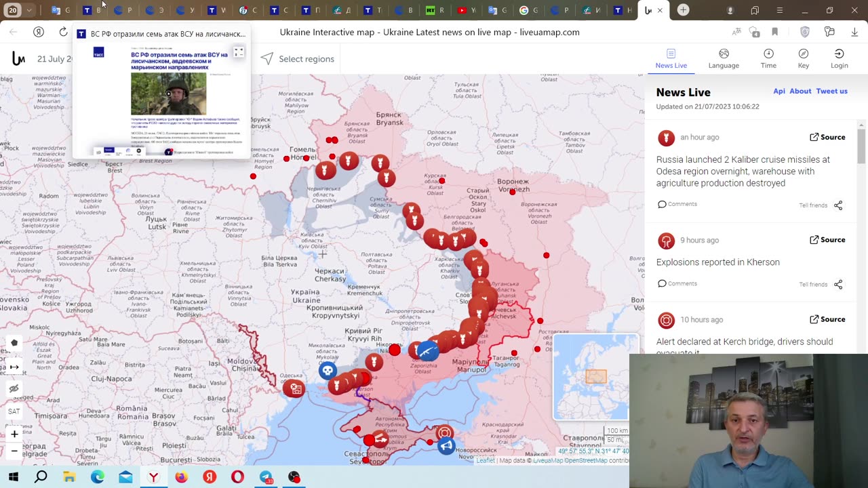Open Firefox from the taskbar
Viewport: 868px width, 488px height.
[181, 477]
